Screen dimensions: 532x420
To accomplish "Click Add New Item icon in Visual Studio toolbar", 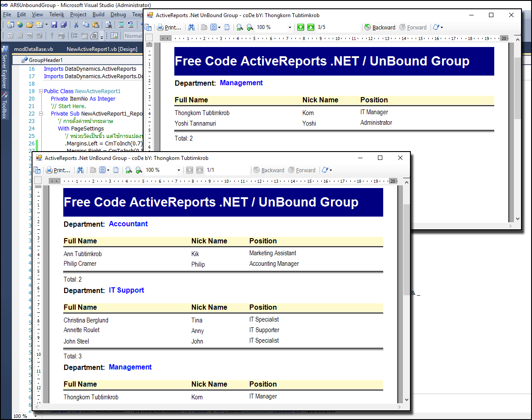I will [39, 25].
